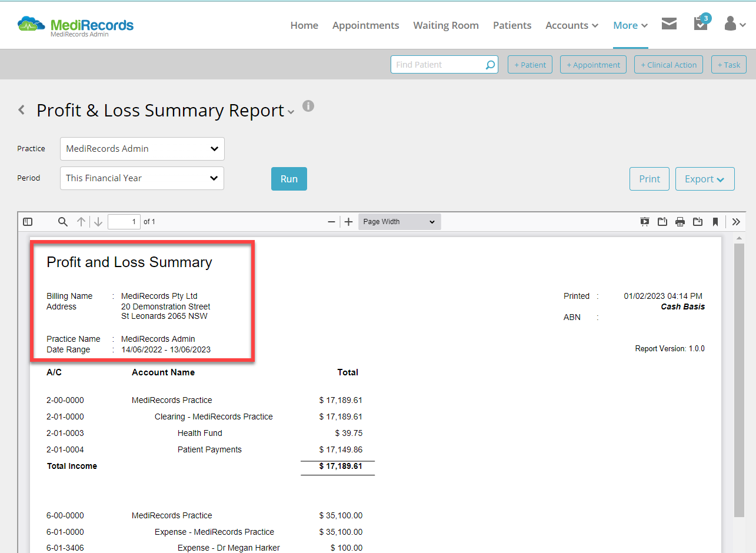Image resolution: width=756 pixels, height=553 pixels.
Task: Click the Patient Payments account row
Action: pyautogui.click(x=204, y=449)
